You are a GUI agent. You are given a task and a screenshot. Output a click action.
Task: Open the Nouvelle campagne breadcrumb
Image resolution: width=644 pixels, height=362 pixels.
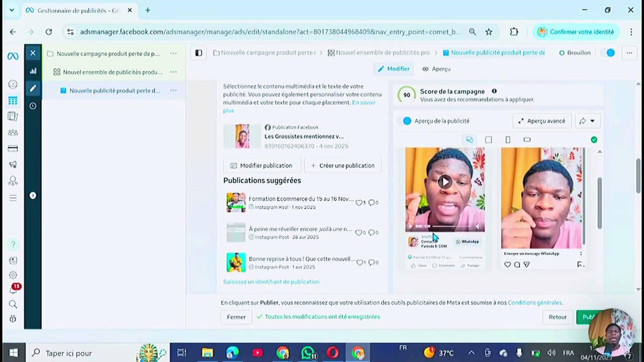[265, 53]
